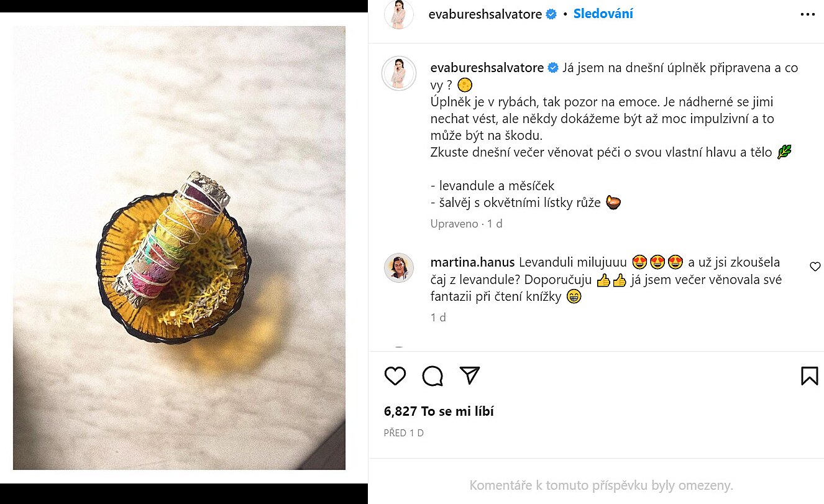Like martina.hanus's comment with small heart

click(x=815, y=267)
